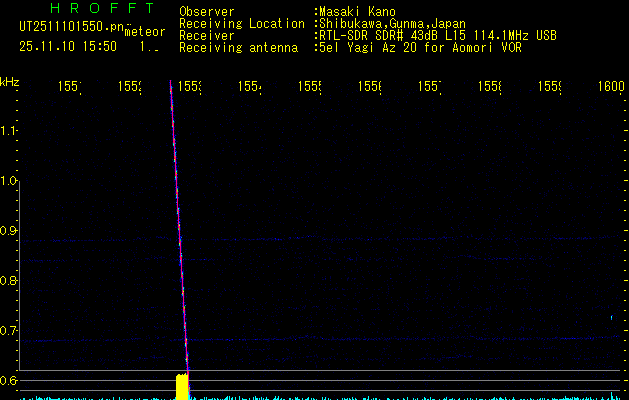The width and height of the screenshot is (629, 400).
Task: Click the 1.0 kHz frequency tick
Action: pyautogui.click(x=10, y=181)
